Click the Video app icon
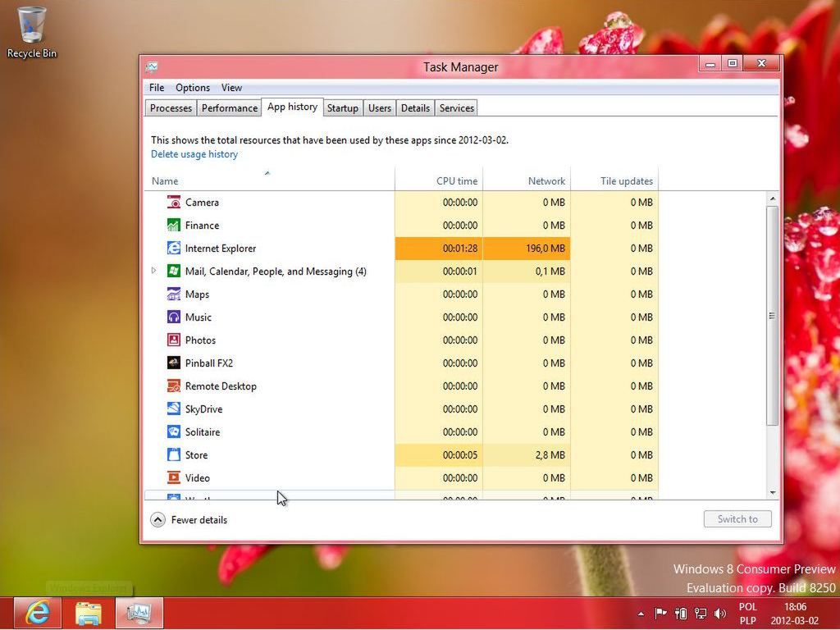The width and height of the screenshot is (840, 630). 174,478
